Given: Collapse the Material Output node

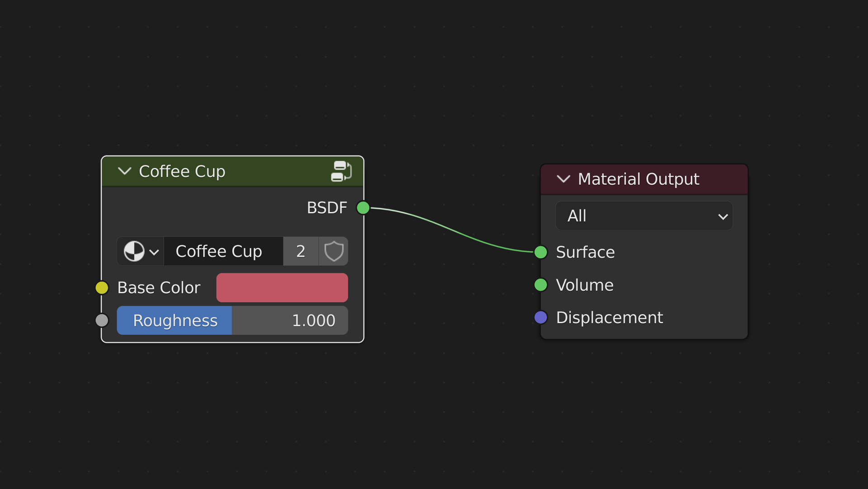Looking at the screenshot, I should (x=563, y=179).
